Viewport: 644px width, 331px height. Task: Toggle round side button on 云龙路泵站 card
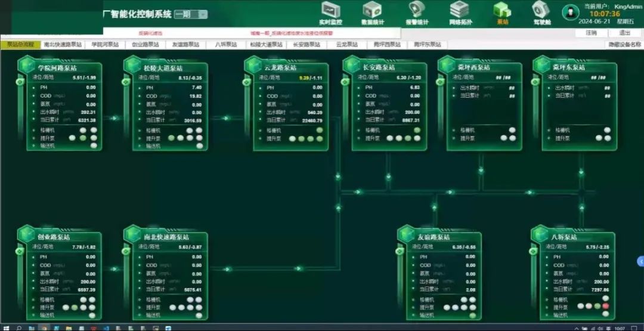246,82
